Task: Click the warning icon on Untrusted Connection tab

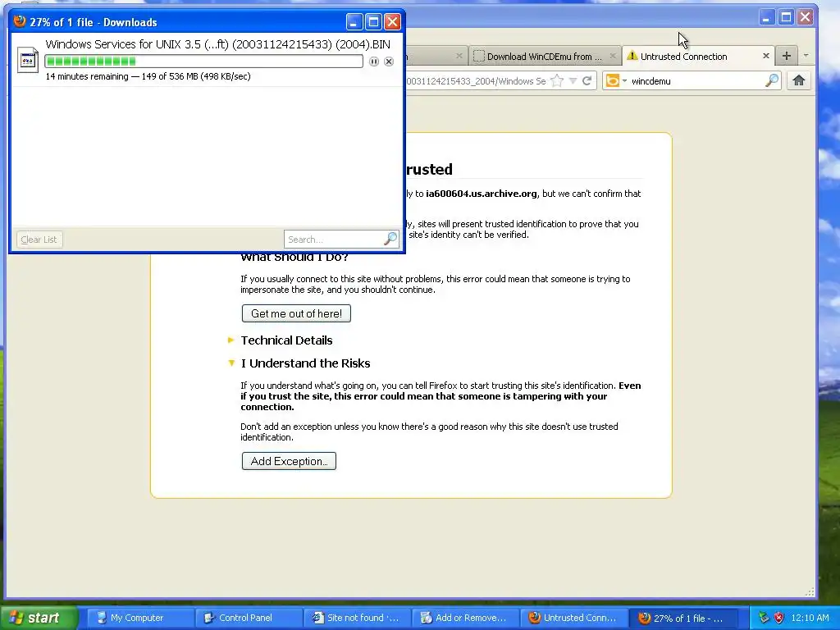Action: [x=632, y=56]
